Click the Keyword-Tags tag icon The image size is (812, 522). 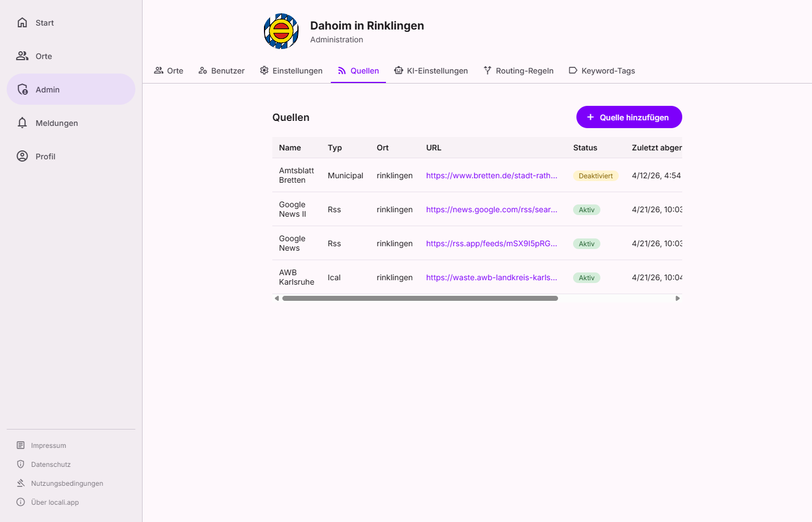coord(573,70)
